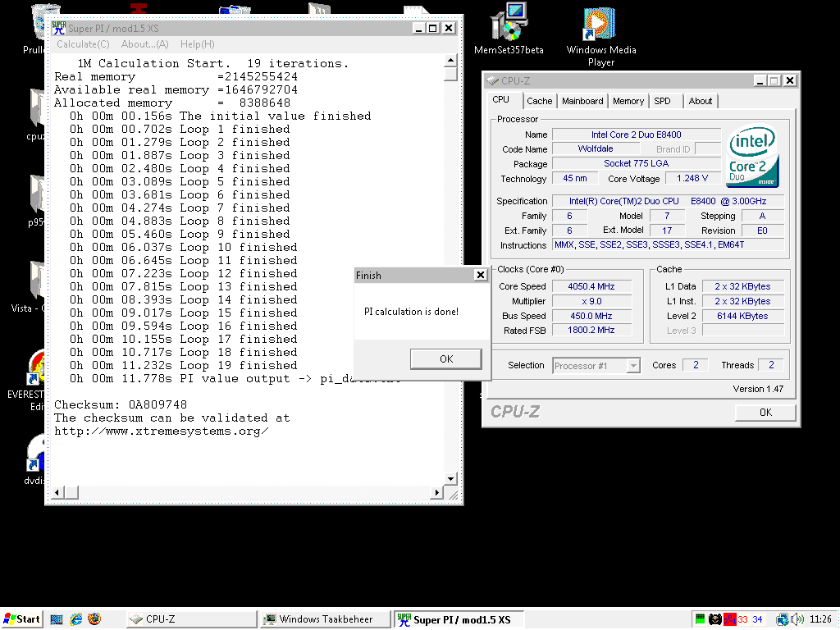Viewport: 840px width, 630px height.
Task: Click OK button in CPU-Z window
Action: [x=765, y=412]
